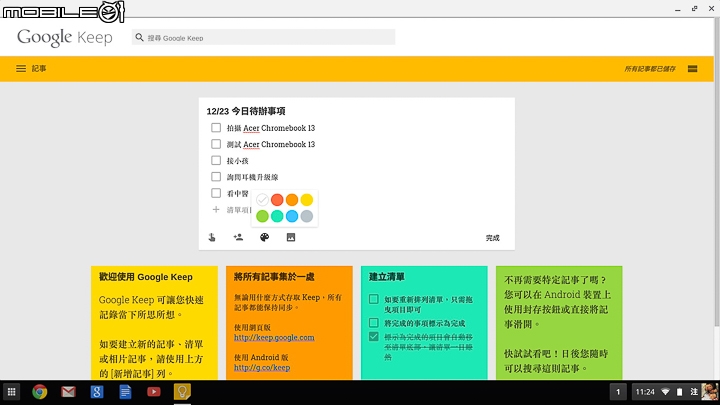Check the 詢問耳機升級線 item

[216, 177]
